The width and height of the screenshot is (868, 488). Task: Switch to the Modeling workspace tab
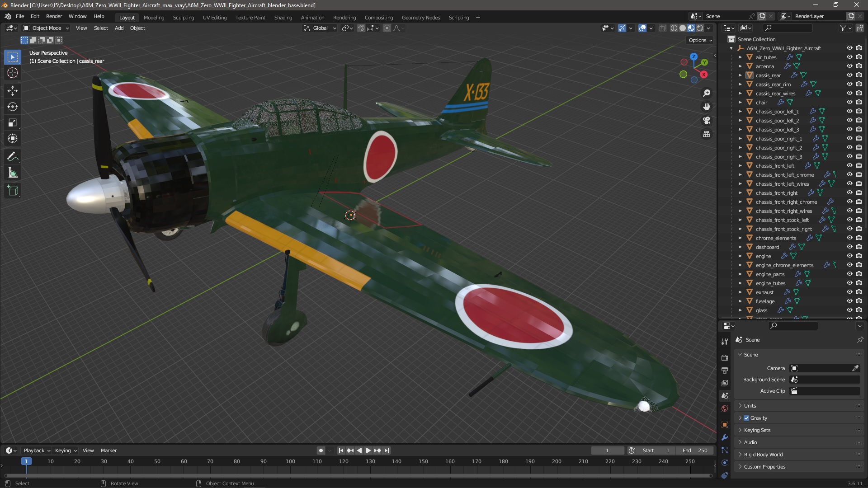coord(154,18)
